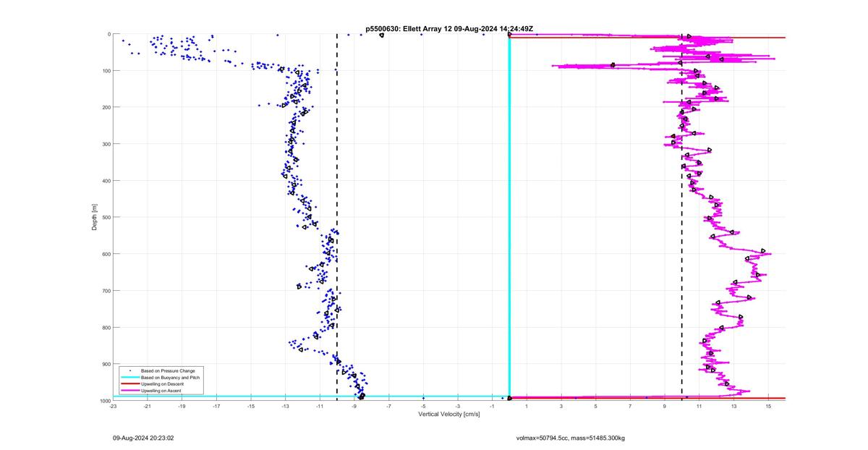This screenshot has width=868, height=450.
Task: Click x-axis tick label '-13'
Action: click(x=285, y=407)
